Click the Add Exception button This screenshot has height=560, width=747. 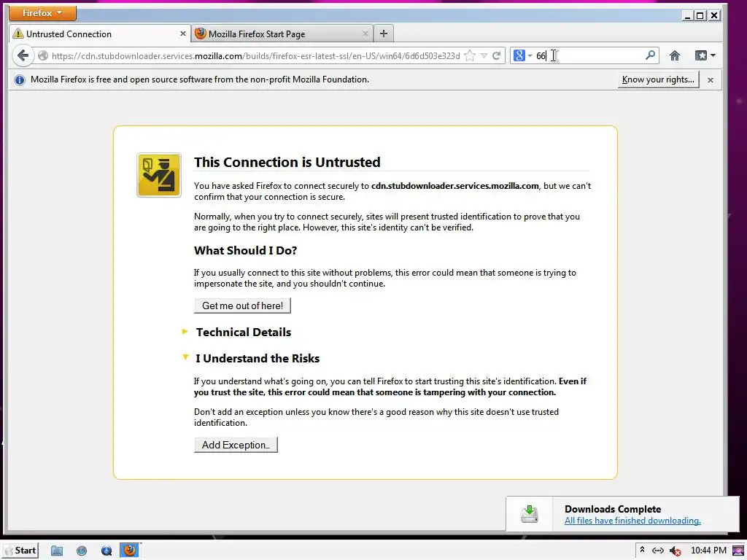pos(236,445)
